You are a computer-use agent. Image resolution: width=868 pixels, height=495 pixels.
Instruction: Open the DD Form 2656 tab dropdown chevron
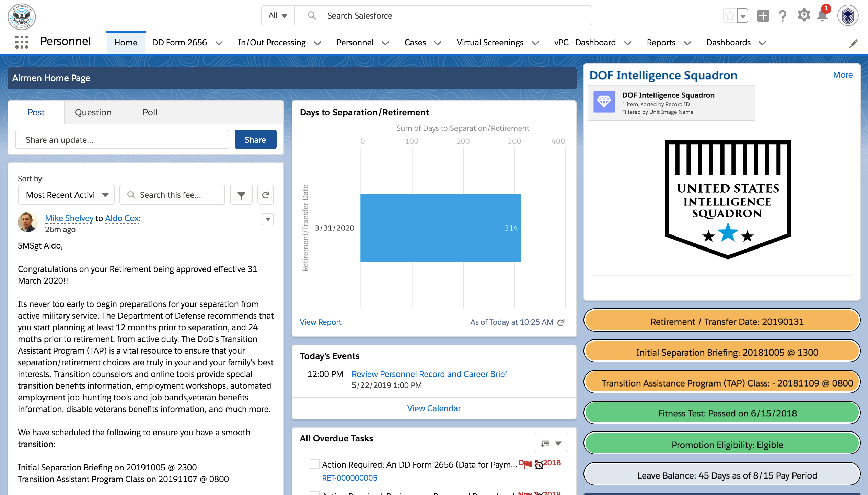coord(219,43)
